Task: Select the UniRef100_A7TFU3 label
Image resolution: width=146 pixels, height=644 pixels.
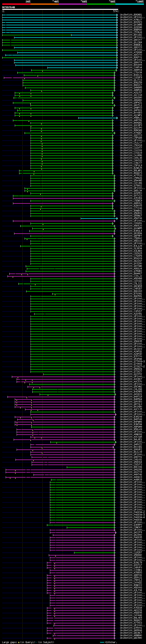Action: tap(131, 175)
